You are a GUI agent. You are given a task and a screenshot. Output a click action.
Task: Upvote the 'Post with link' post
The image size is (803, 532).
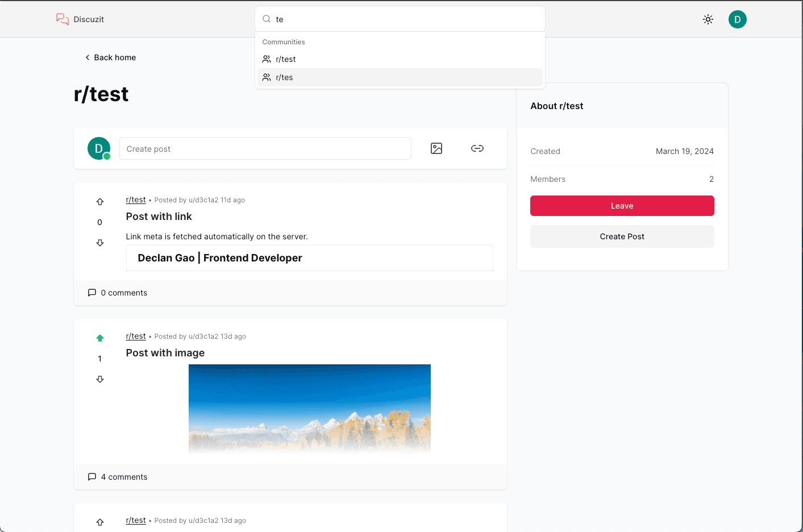coord(100,202)
